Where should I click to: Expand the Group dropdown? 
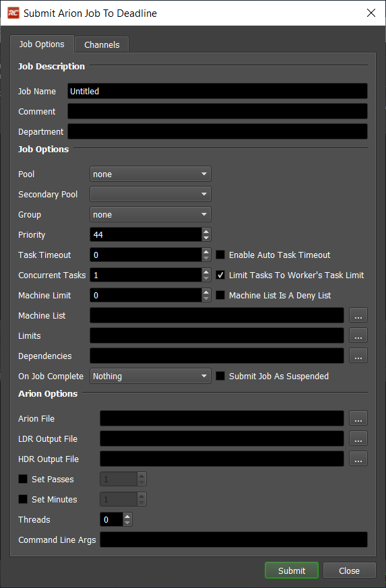(x=150, y=214)
